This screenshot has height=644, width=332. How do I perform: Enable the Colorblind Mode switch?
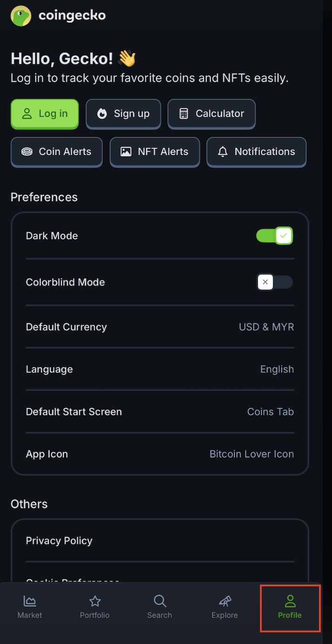[274, 282]
